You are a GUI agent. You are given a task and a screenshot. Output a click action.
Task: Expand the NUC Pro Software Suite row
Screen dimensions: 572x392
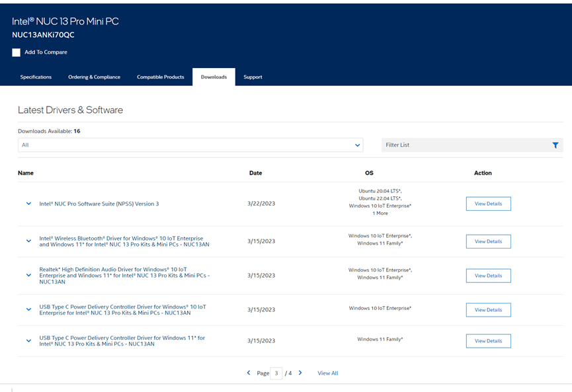[28, 204]
